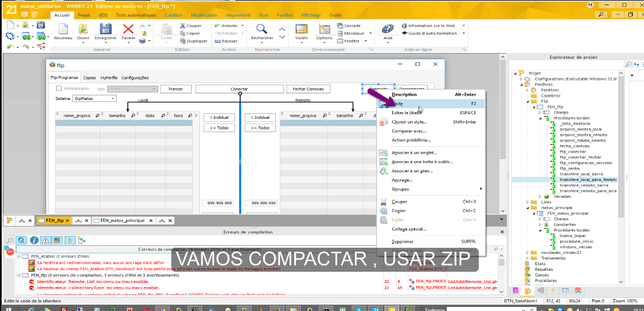Click Annuler undo in the Action group

226,25
